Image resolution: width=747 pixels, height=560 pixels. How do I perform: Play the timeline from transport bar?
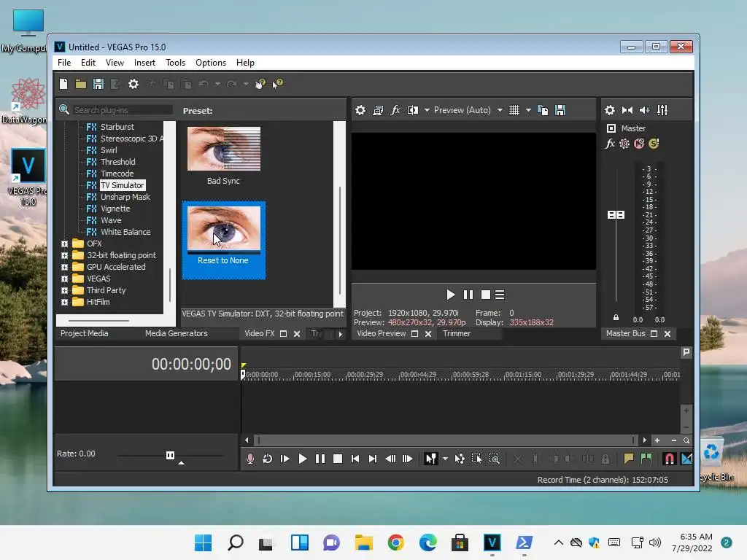point(303,459)
